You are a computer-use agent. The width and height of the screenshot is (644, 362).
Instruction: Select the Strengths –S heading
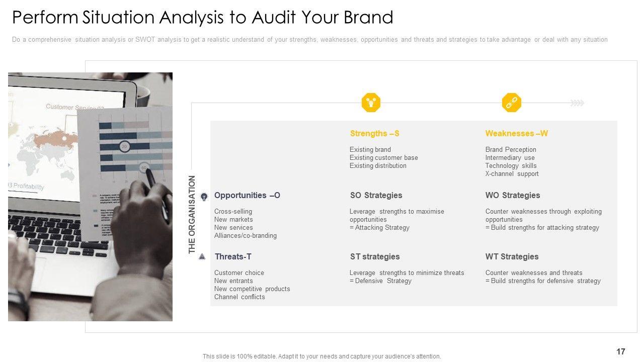point(374,134)
